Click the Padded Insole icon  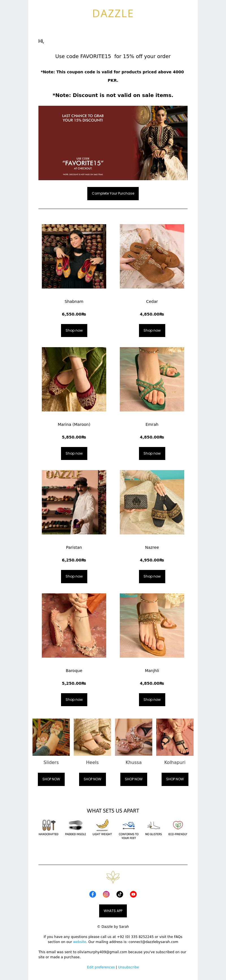click(x=75, y=825)
